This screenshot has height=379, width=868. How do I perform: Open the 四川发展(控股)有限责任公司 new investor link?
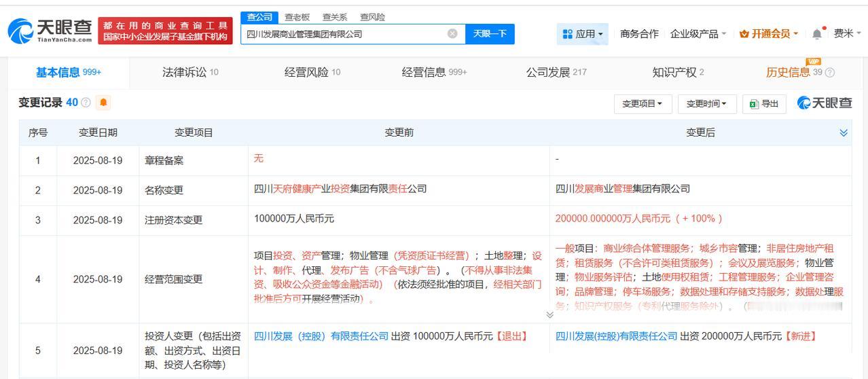[616, 336]
